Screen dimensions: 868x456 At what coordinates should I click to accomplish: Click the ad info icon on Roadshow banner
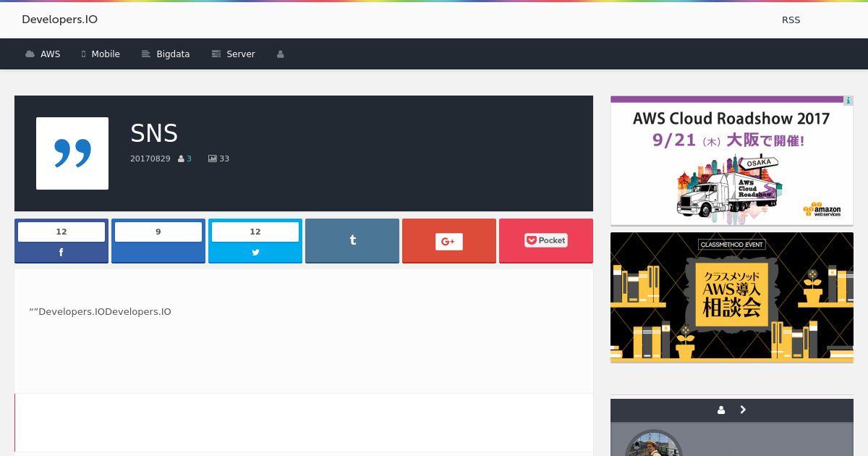tap(848, 101)
